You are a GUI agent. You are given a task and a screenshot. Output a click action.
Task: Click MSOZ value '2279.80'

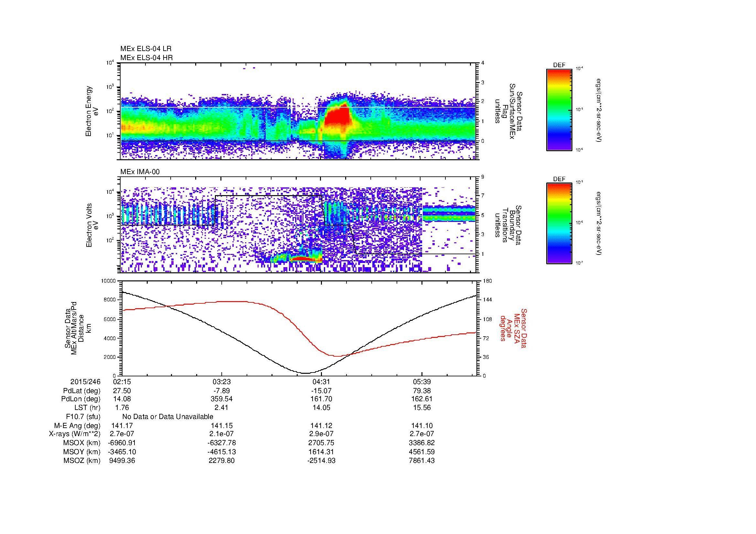222,461
